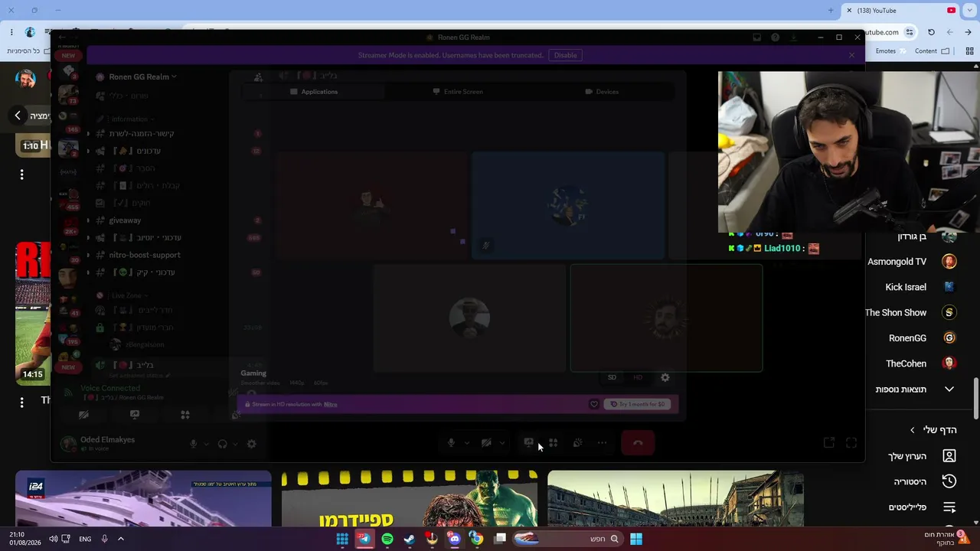
Task: Open Ronen GG Realm server dropdown
Action: tap(142, 77)
